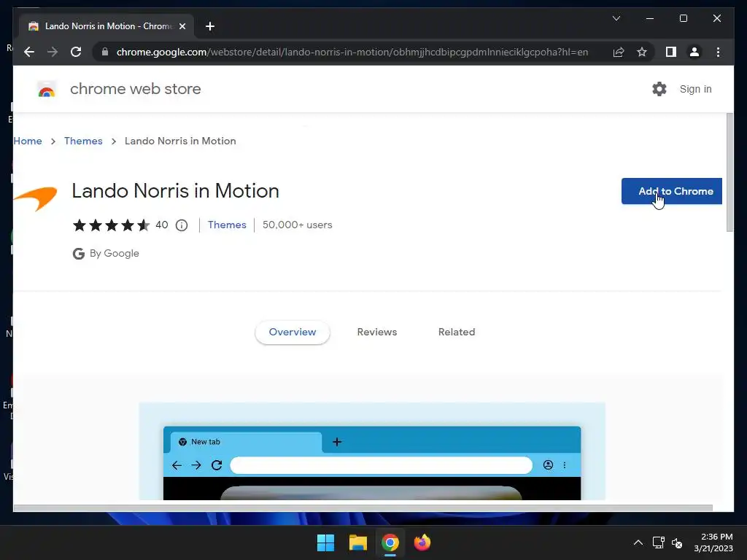Image resolution: width=747 pixels, height=560 pixels.
Task: Click the star rating row
Action: coord(111,225)
